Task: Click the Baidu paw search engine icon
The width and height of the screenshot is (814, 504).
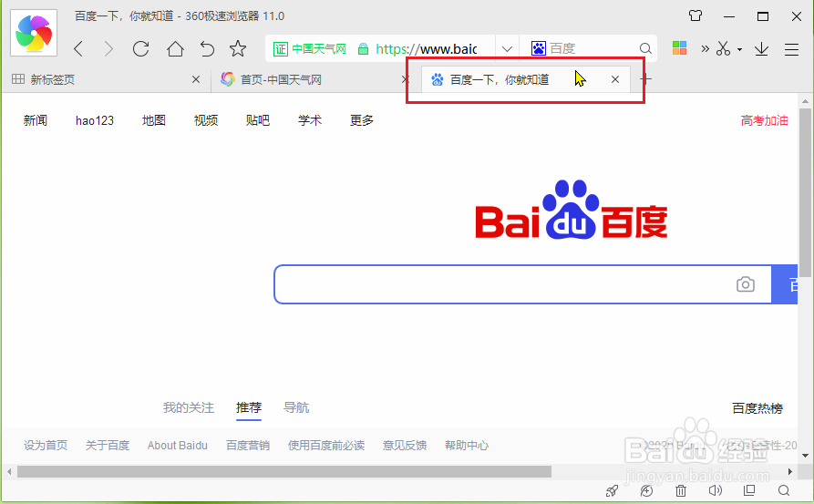Action: [x=539, y=48]
